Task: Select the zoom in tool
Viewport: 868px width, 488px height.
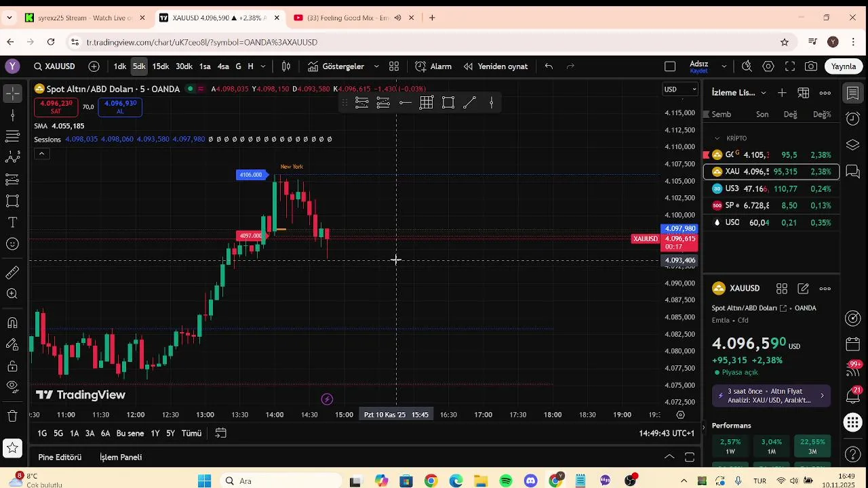Action: pyautogui.click(x=12, y=293)
